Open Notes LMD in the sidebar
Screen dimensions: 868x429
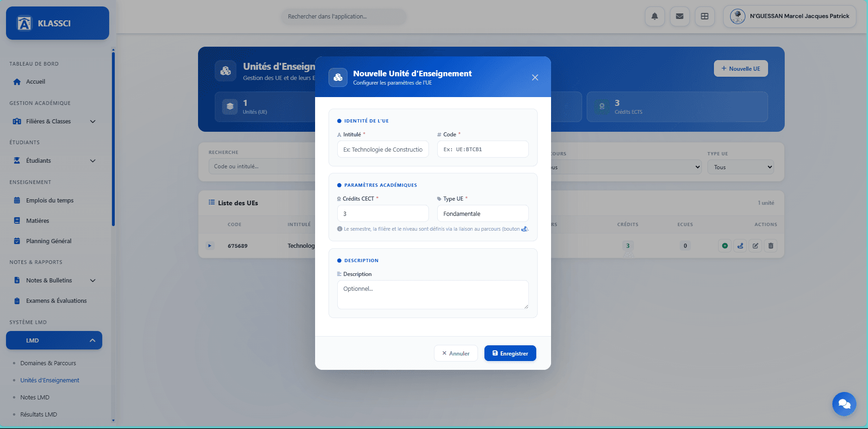[x=35, y=398]
